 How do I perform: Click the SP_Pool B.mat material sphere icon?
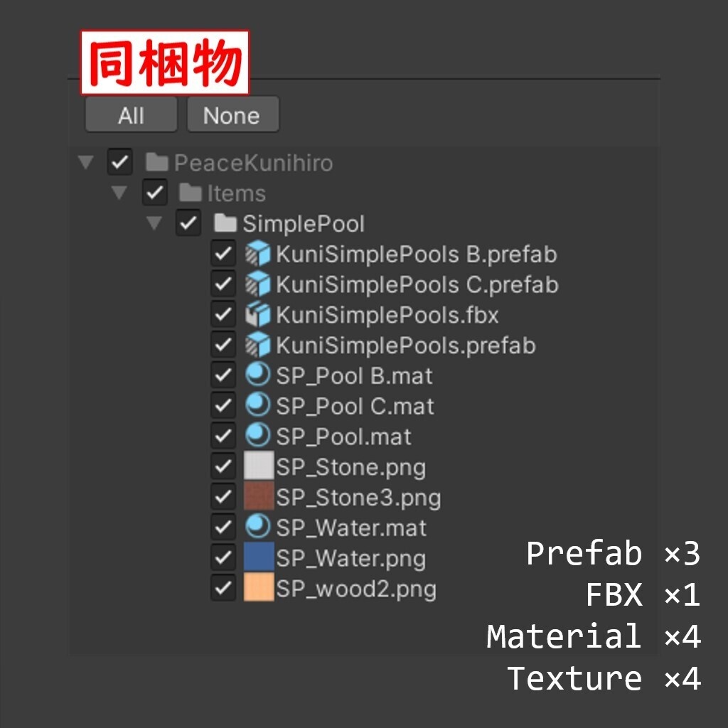(x=257, y=374)
